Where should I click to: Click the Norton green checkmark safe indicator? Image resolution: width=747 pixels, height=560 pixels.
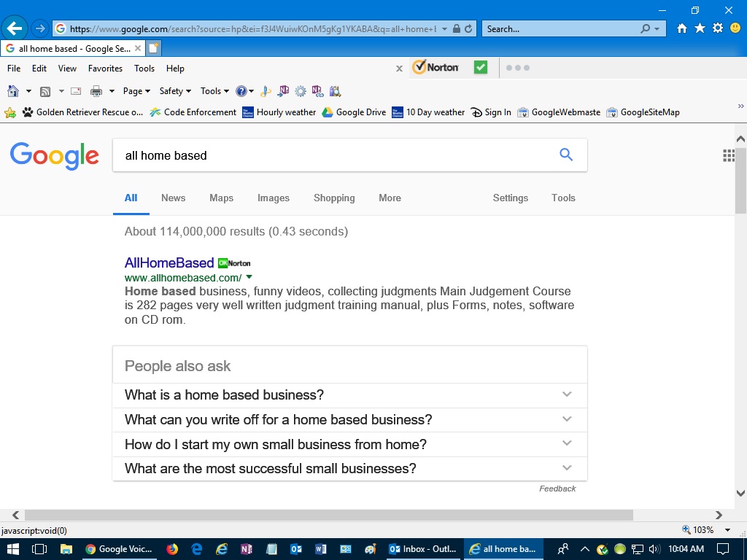click(x=480, y=68)
